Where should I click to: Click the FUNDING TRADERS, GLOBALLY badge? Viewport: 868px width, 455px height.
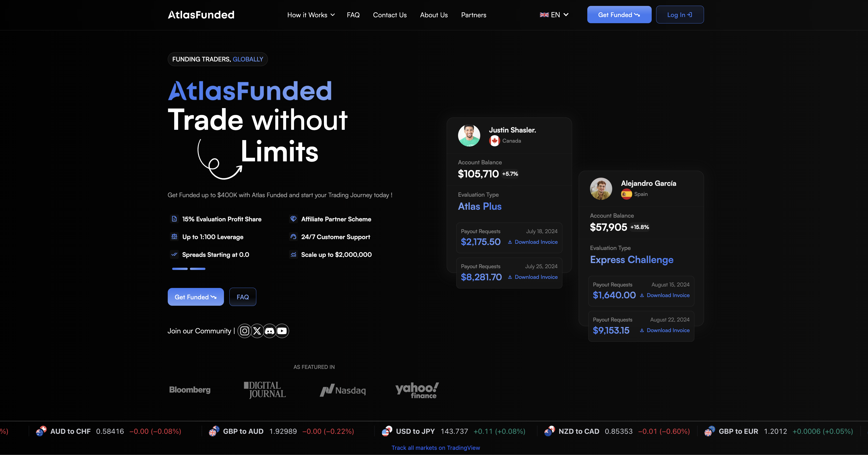[218, 59]
